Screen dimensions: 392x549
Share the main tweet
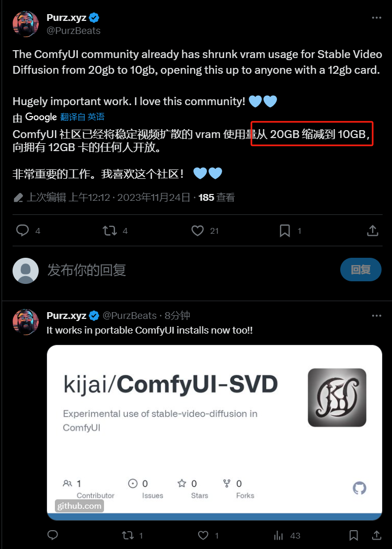(x=372, y=231)
